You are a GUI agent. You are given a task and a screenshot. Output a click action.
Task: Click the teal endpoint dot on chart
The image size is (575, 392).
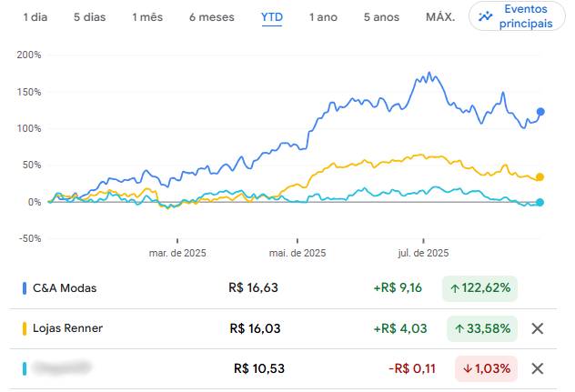coord(540,202)
